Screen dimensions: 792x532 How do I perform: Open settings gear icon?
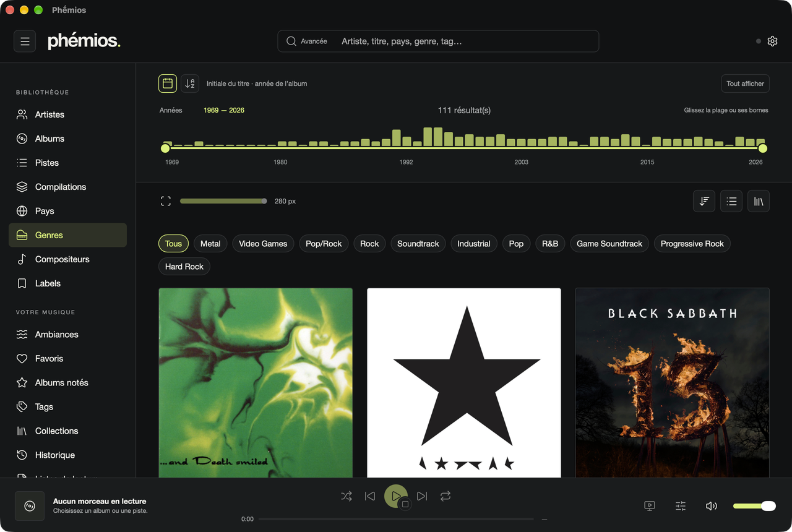(772, 41)
